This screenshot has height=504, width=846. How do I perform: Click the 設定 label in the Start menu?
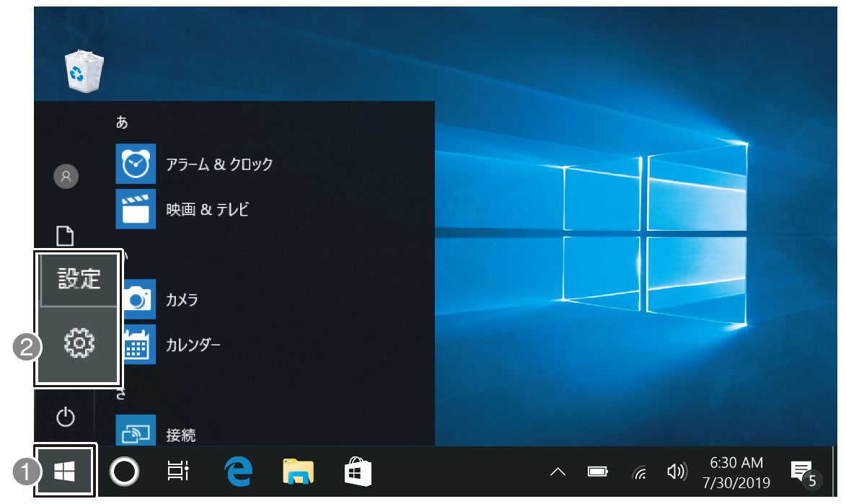point(79,280)
